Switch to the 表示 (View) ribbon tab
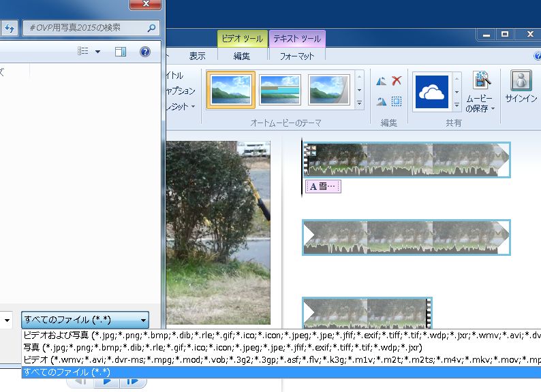The image size is (541, 392). [197, 56]
